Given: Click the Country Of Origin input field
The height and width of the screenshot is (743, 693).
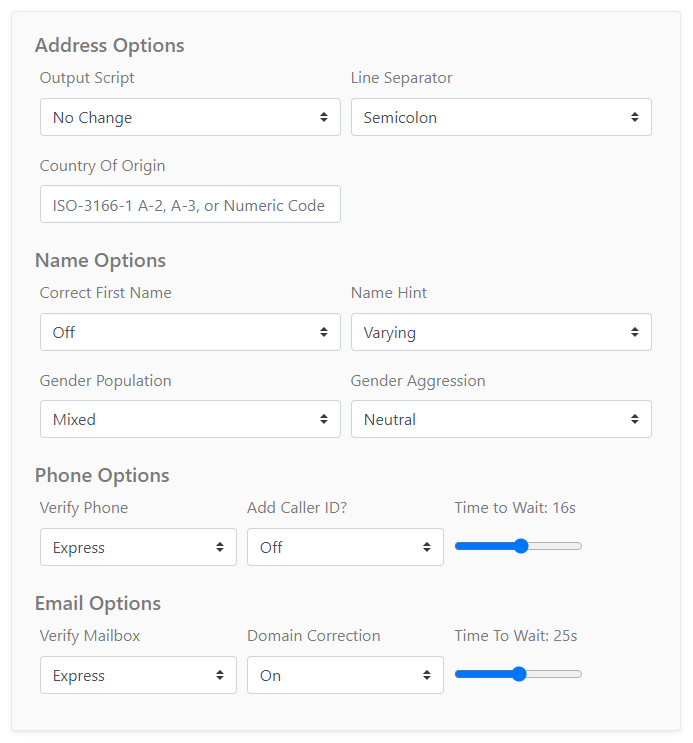Looking at the screenshot, I should [x=190, y=204].
